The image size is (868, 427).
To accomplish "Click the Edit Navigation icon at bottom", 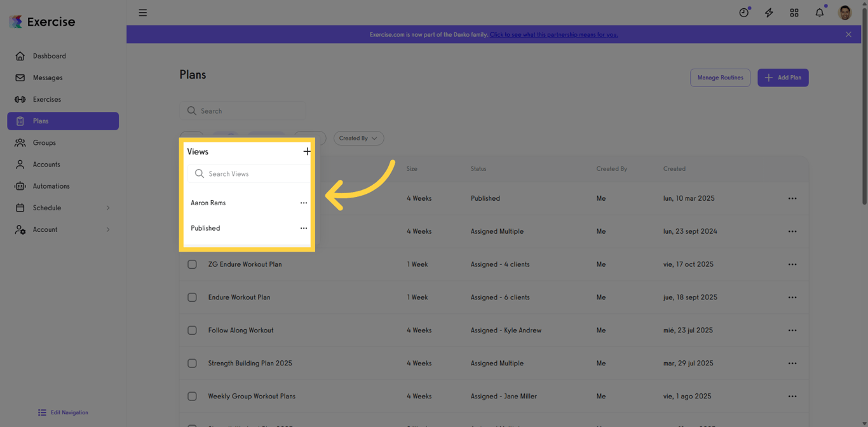I will (42, 412).
